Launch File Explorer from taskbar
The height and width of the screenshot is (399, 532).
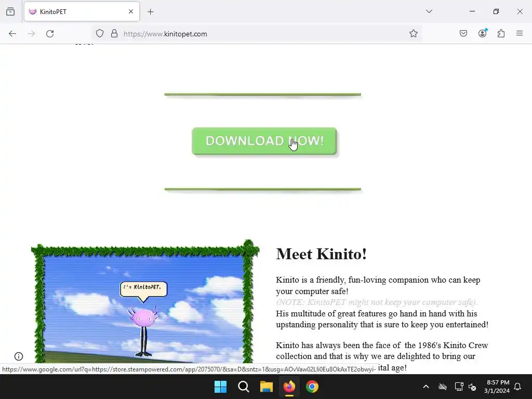(x=267, y=387)
